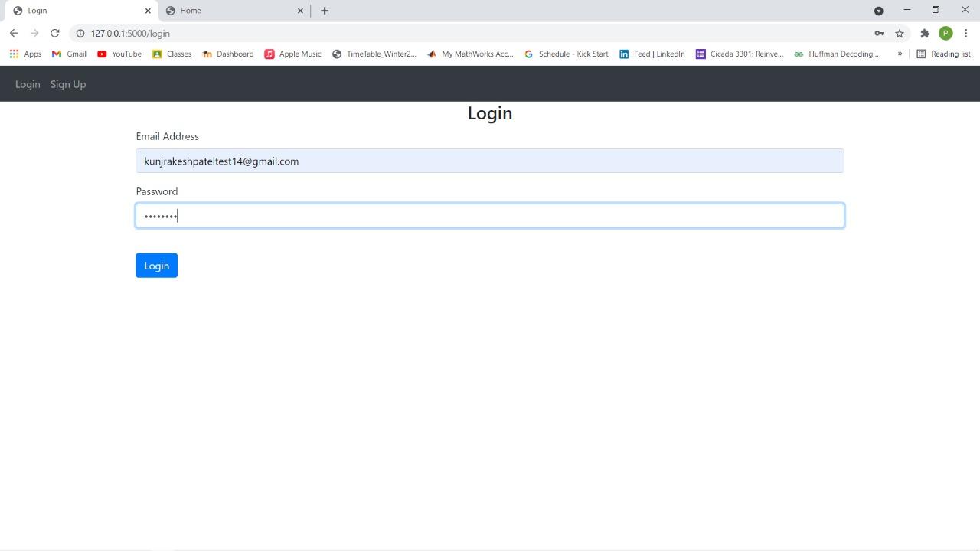Screen dimensions: 980x551
Task: Click Login link in navbar
Action: [x=28, y=84]
